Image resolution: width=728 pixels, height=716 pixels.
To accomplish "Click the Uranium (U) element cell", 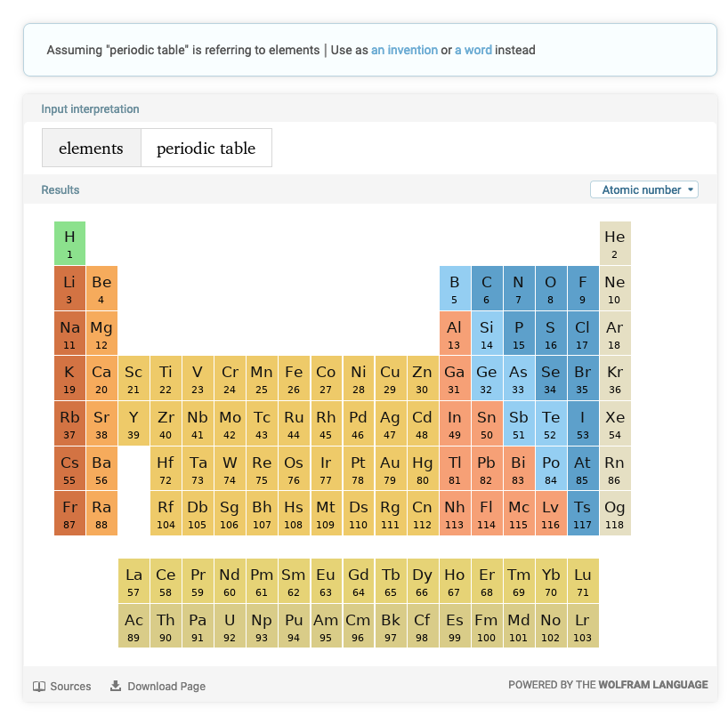I will pyautogui.click(x=230, y=626).
